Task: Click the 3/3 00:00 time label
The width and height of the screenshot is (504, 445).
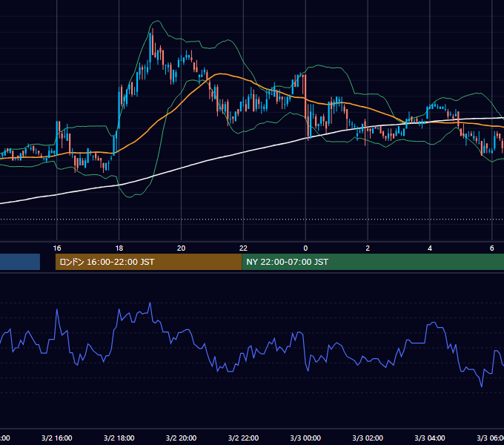Action: (x=305, y=438)
